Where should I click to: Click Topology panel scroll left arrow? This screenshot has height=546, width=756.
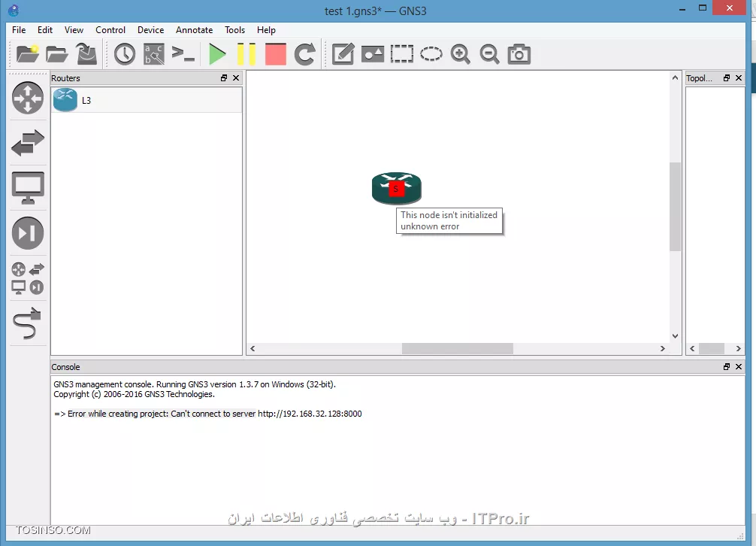pos(692,348)
